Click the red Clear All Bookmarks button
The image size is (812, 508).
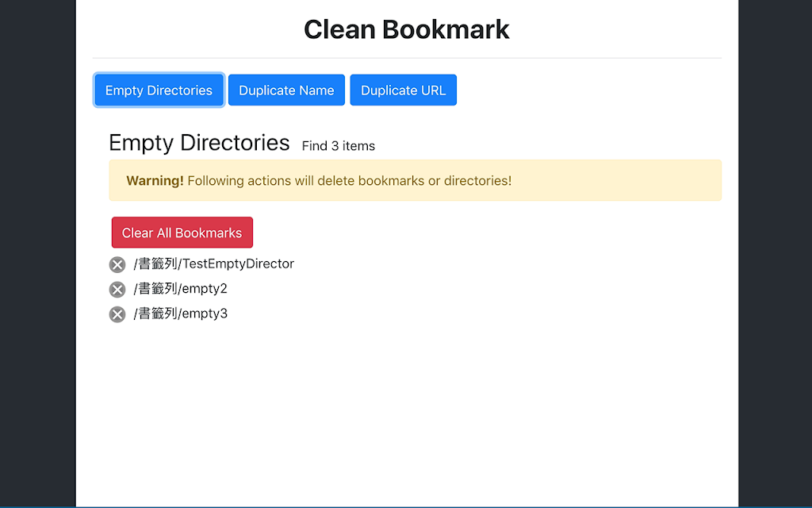coord(182,233)
